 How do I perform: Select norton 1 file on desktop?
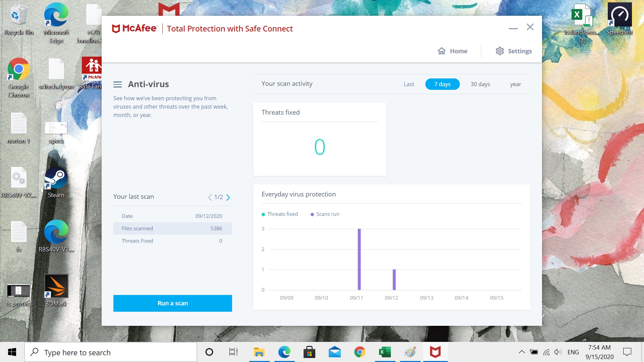click(19, 128)
